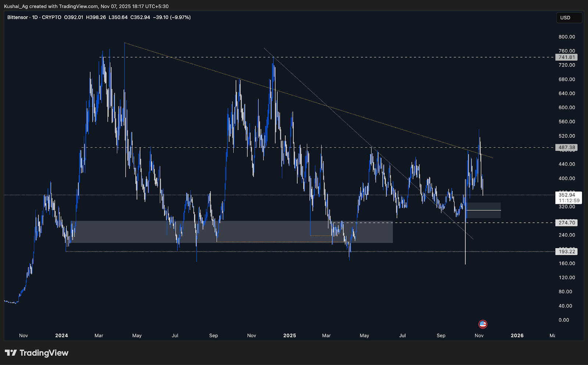Click the 2026 year label on time axis
Image resolution: width=588 pixels, height=365 pixels.
[x=517, y=335]
